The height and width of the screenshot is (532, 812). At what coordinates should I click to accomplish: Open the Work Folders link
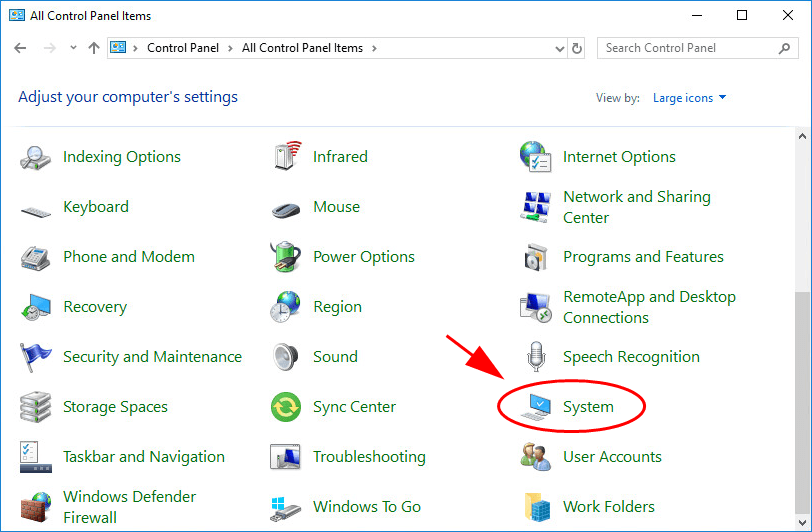coord(609,507)
